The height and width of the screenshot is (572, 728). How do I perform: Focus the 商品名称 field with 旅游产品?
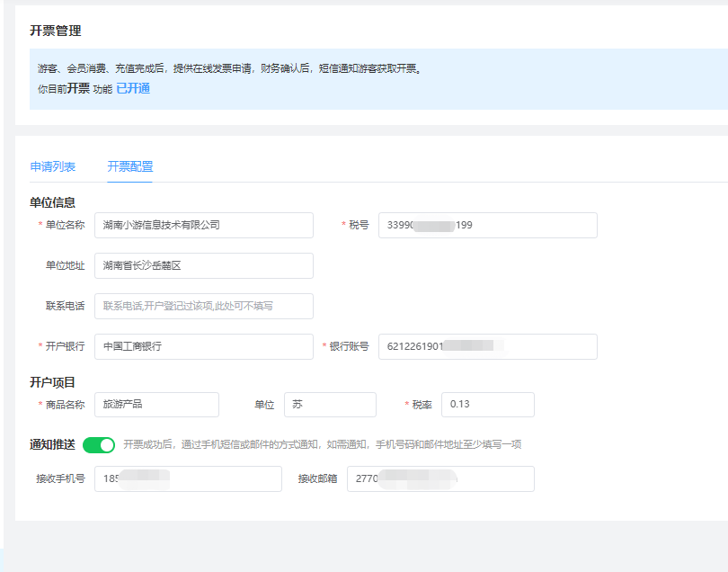click(156, 405)
